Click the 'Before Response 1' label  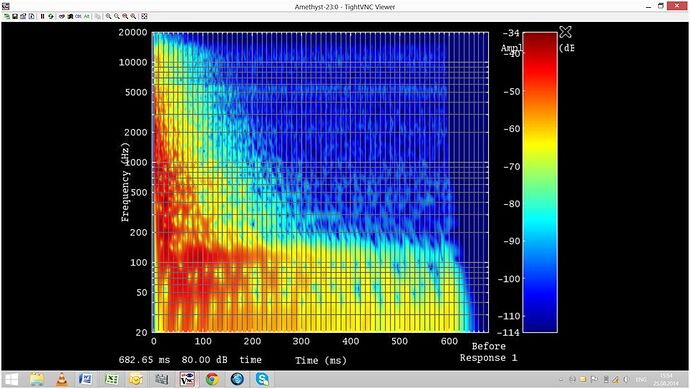click(488, 352)
